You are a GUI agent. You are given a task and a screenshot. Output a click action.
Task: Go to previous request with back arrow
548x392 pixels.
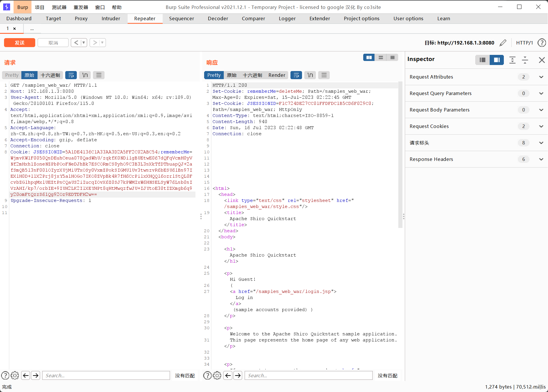tap(76, 43)
